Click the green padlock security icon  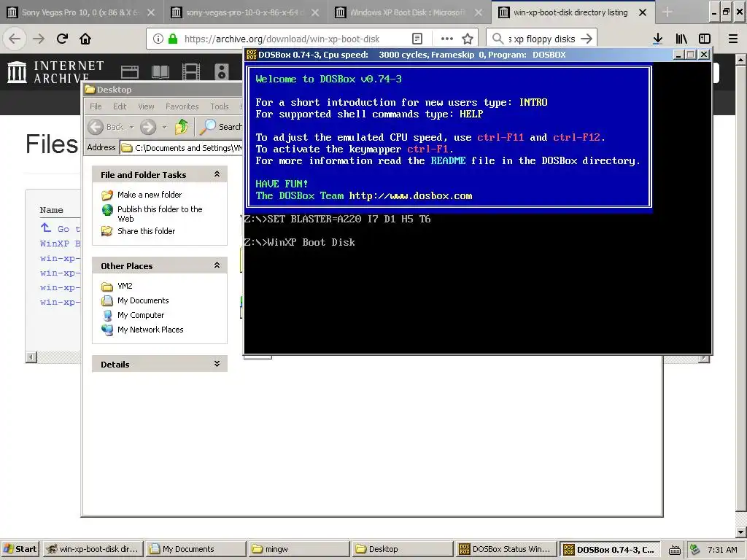[x=173, y=39]
